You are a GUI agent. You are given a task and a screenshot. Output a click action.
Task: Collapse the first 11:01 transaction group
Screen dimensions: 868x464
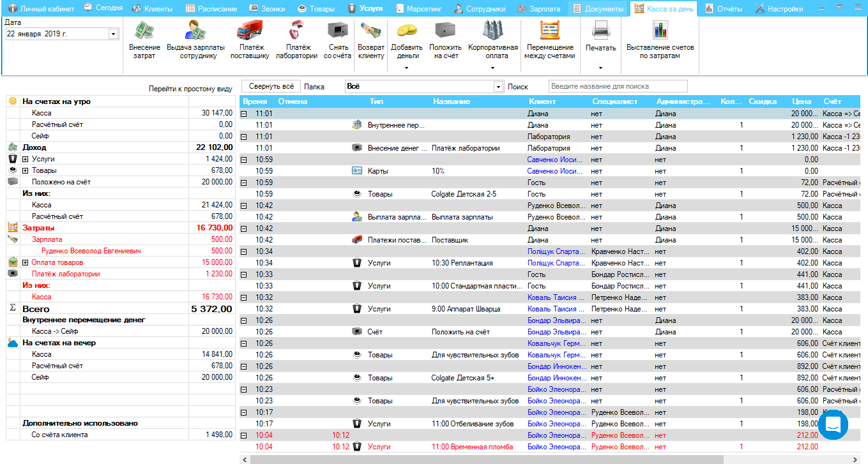point(244,114)
